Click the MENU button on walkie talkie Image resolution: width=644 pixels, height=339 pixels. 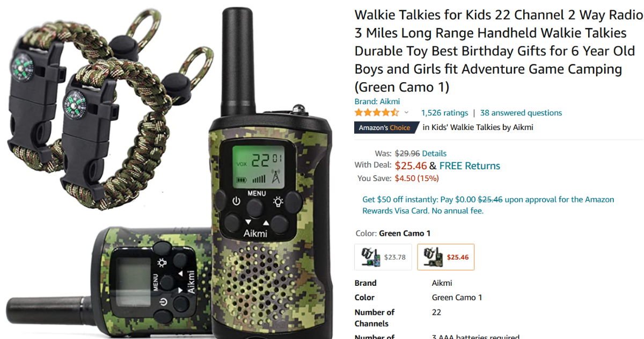255,206
